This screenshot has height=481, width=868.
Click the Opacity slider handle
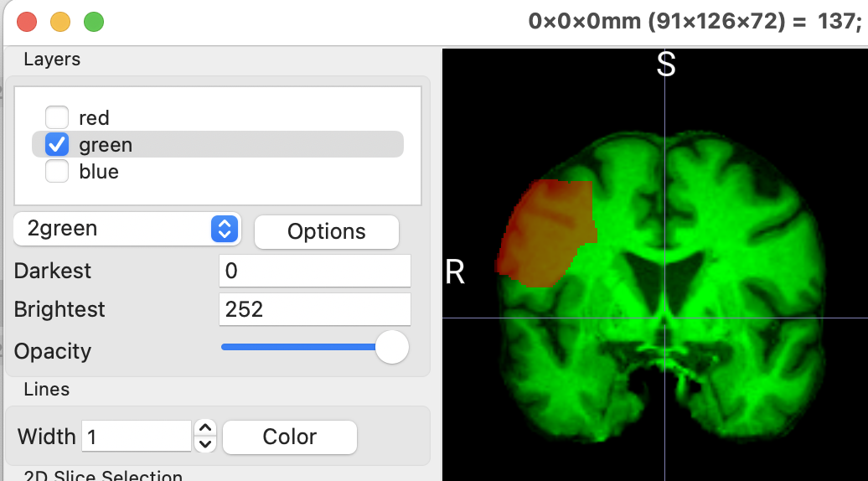coord(391,347)
